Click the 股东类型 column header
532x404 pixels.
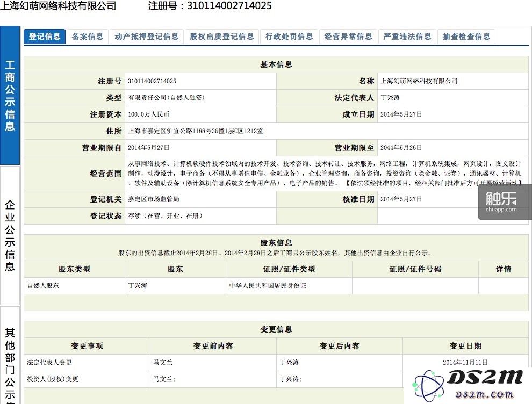74,269
